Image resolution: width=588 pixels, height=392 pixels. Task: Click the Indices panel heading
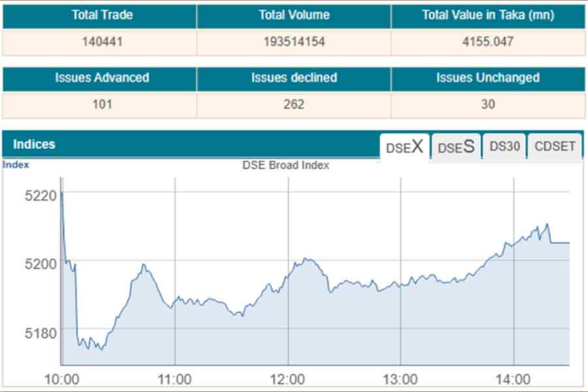(x=34, y=144)
